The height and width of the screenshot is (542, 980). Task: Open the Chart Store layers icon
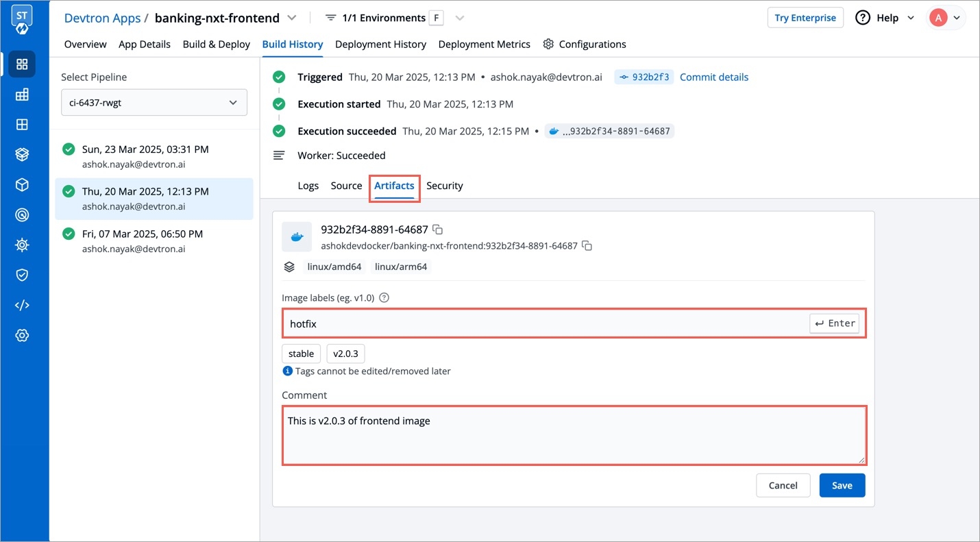[x=22, y=155]
